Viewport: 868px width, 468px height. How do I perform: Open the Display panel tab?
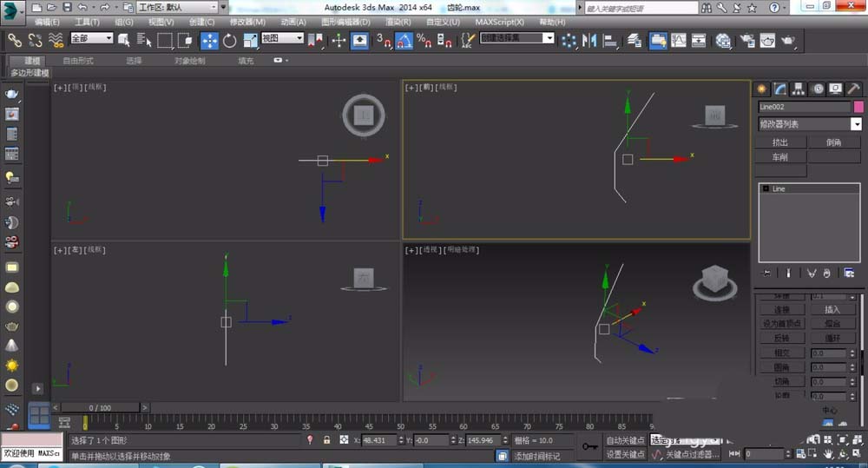[835, 89]
